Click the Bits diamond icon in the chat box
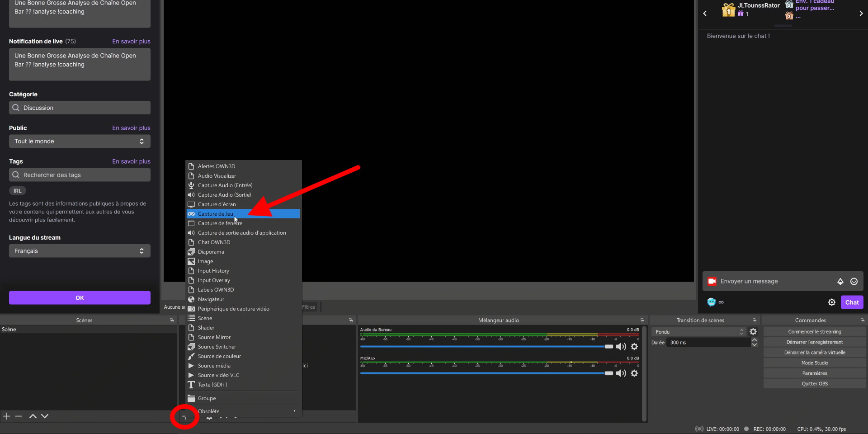This screenshot has width=868, height=434. pos(840,281)
